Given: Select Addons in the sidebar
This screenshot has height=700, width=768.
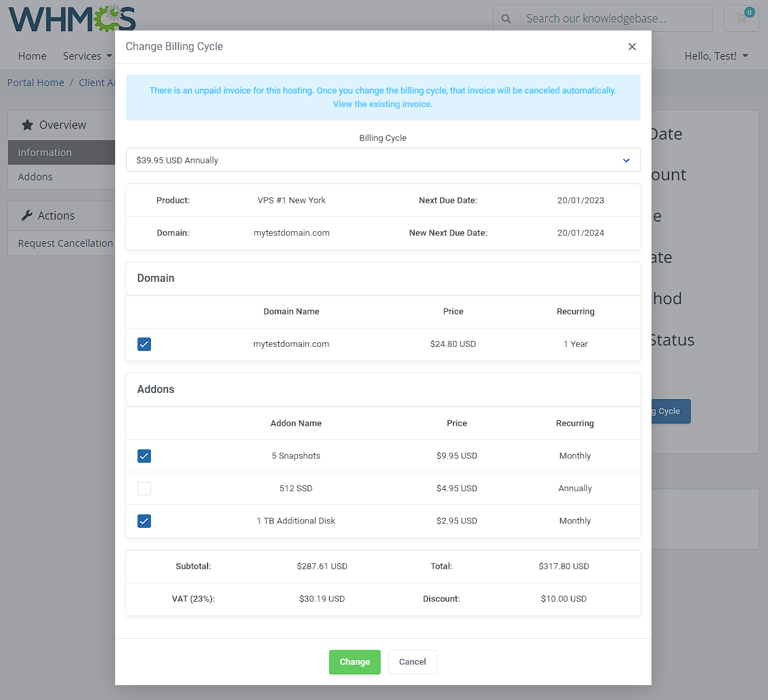Looking at the screenshot, I should [x=35, y=177].
